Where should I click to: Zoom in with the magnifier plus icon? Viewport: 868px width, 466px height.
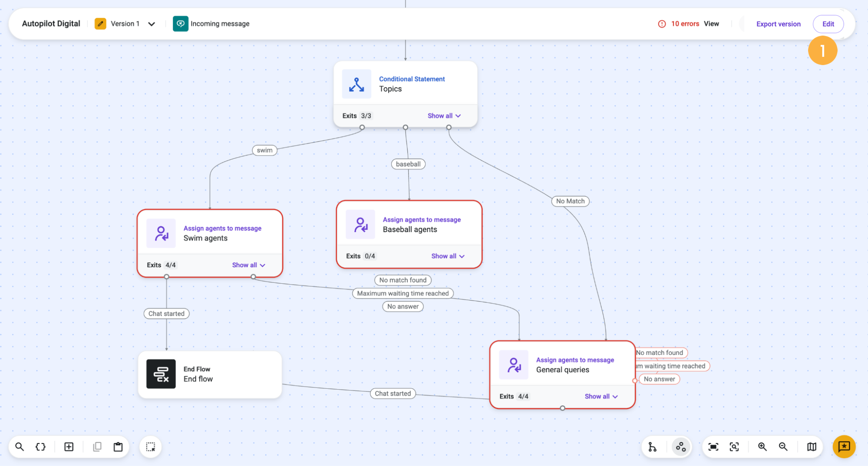pyautogui.click(x=762, y=446)
